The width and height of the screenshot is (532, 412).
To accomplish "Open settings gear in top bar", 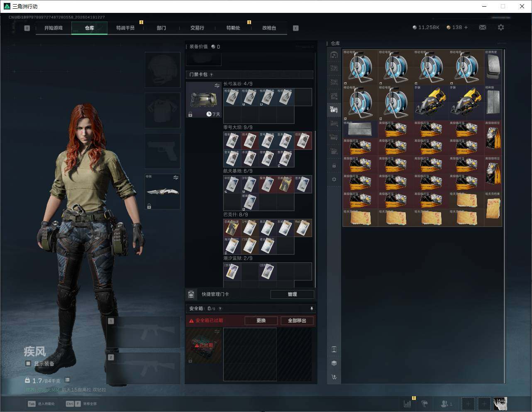I will pyautogui.click(x=501, y=27).
